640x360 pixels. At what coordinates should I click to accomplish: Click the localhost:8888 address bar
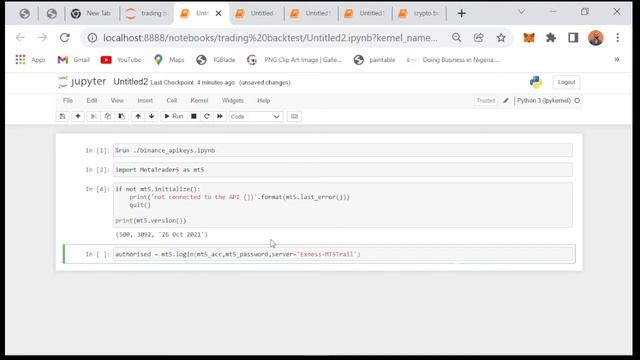(270, 38)
